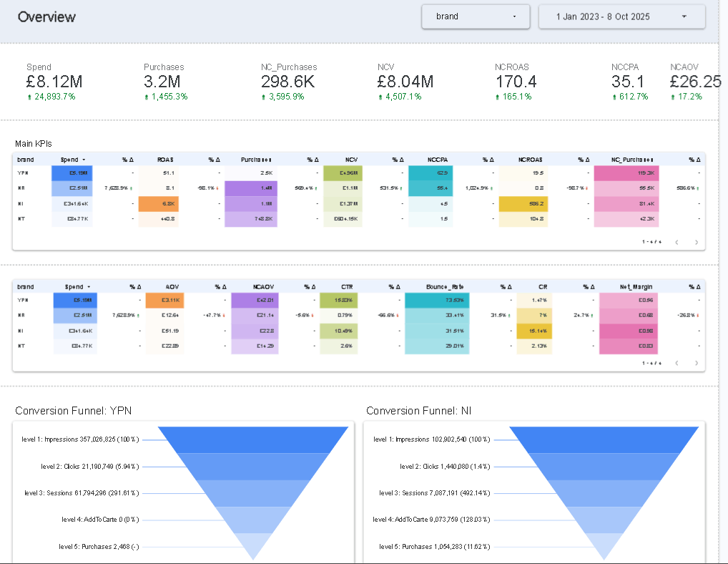Sort by ROAS column header

[x=165, y=160]
